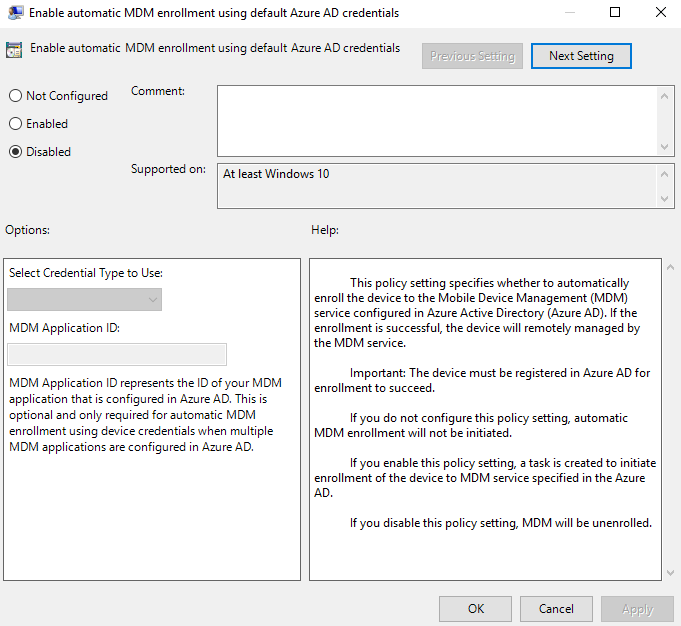Screen dimensions: 681x626
Task: Click the 'Options:' section label
Action: (x=27, y=230)
